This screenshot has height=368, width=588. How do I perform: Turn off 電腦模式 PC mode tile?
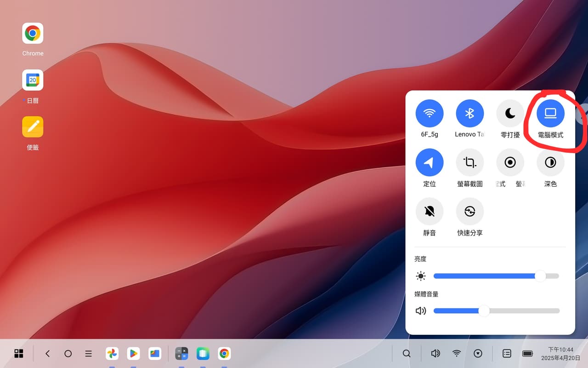[x=550, y=113]
